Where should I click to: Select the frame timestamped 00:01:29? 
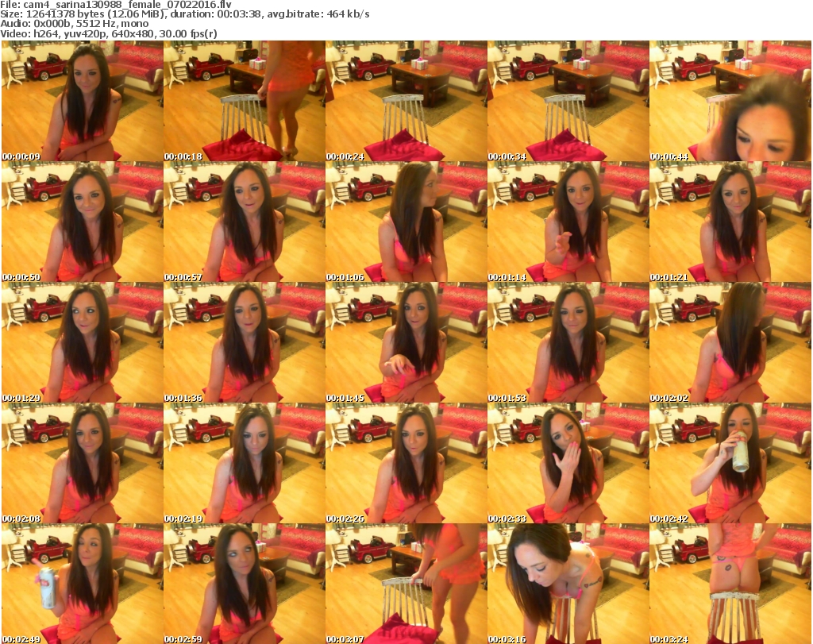pyautogui.click(x=83, y=343)
